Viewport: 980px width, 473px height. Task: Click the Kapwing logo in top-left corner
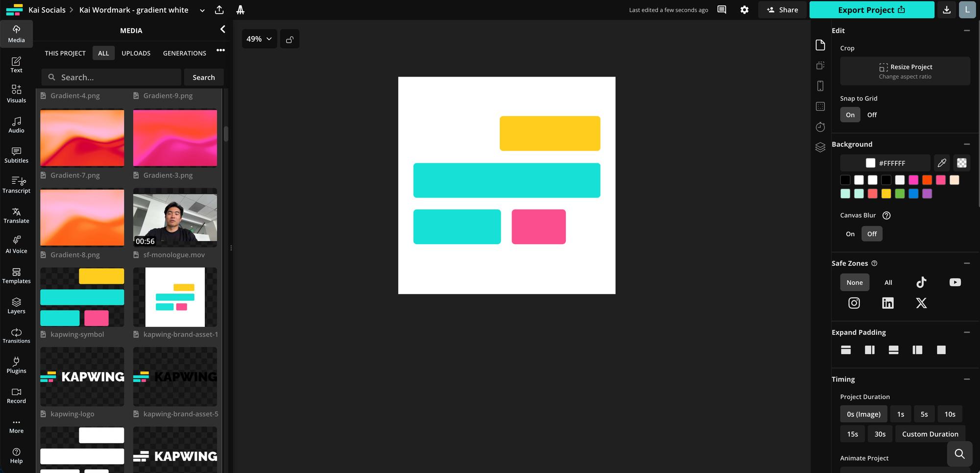point(14,10)
